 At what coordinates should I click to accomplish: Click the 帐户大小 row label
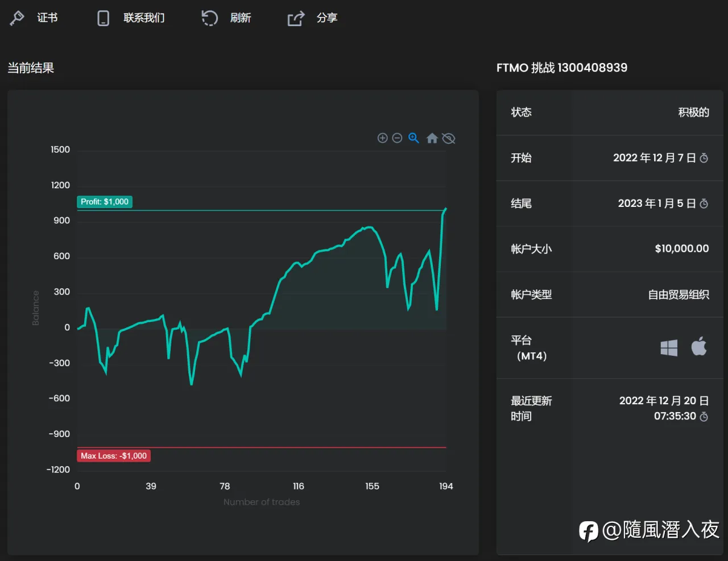pos(531,249)
